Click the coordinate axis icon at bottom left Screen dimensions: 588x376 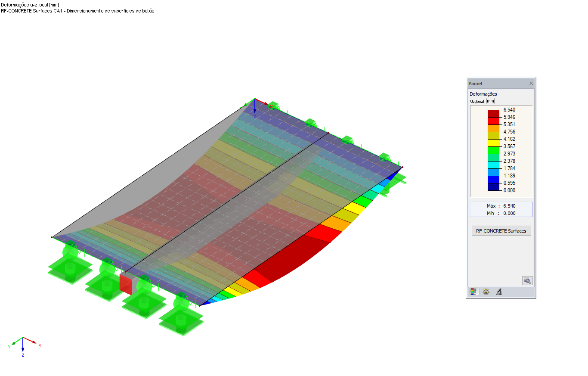(24, 346)
